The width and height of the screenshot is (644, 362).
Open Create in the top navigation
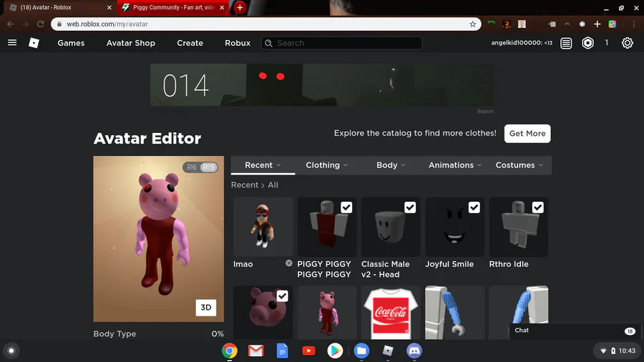click(190, 43)
